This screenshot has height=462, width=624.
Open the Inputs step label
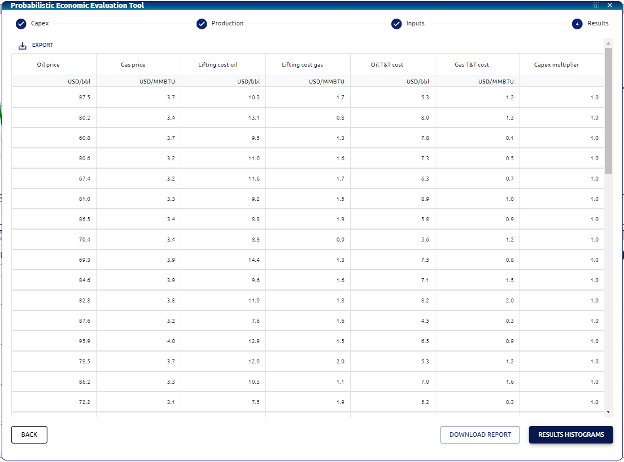pos(414,23)
